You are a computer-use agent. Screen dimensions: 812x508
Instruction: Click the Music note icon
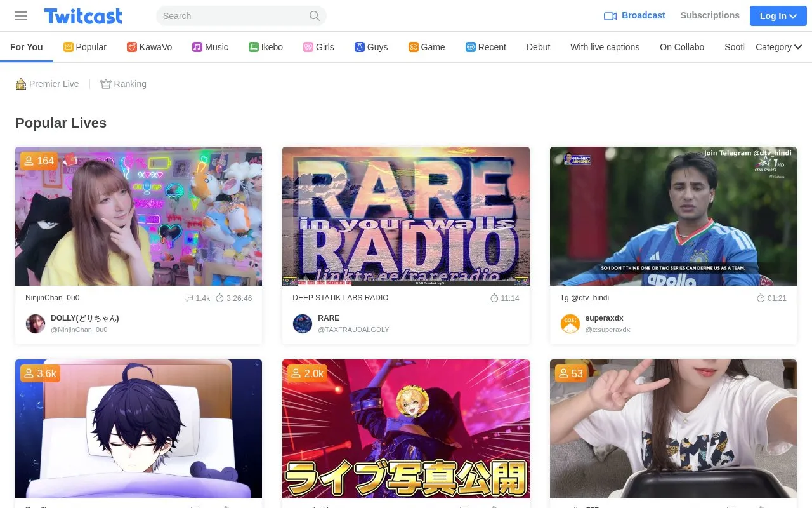(x=197, y=47)
